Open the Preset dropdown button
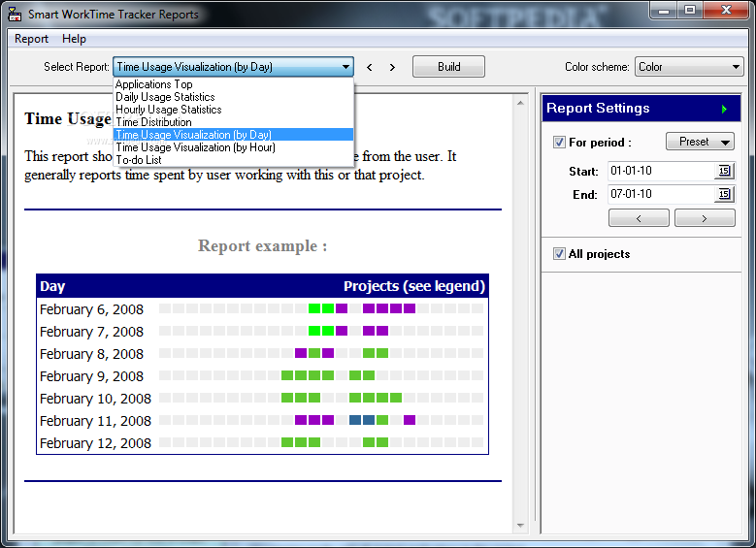Image resolution: width=756 pixels, height=548 pixels. pos(700,142)
